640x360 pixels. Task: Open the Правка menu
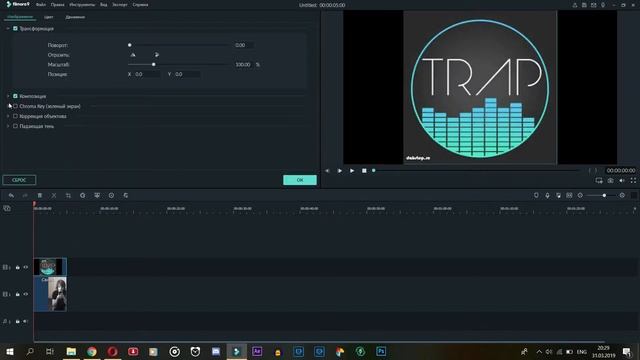[58, 5]
